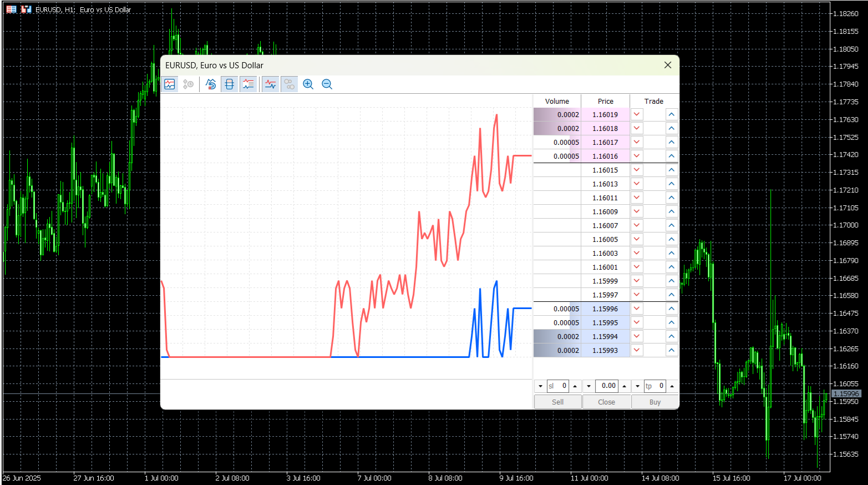Decrease the trade volume with down arrow
This screenshot has height=485, width=868.
click(588, 386)
